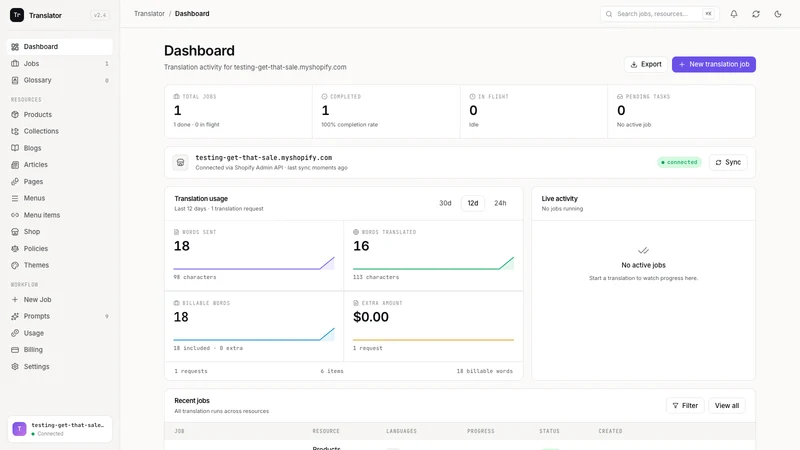Viewport: 800px width, 450px height.
Task: Open the Dashboard menu item
Action: [x=60, y=46]
